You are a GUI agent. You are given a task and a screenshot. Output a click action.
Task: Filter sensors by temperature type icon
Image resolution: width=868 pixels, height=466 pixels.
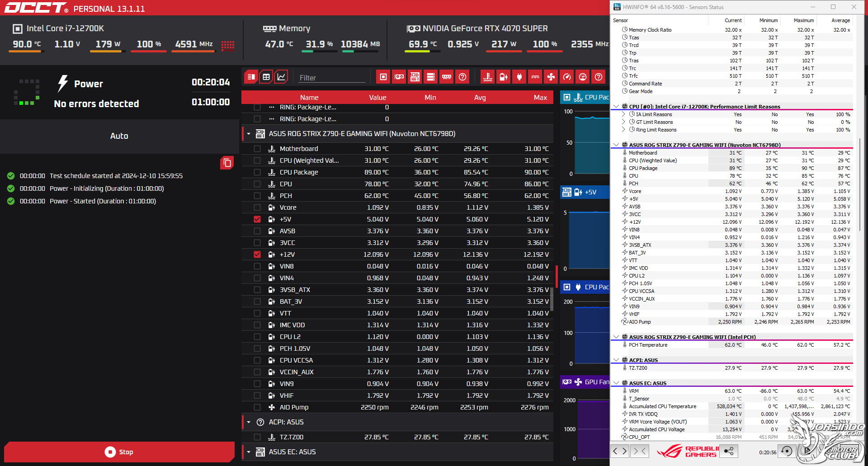(x=488, y=77)
